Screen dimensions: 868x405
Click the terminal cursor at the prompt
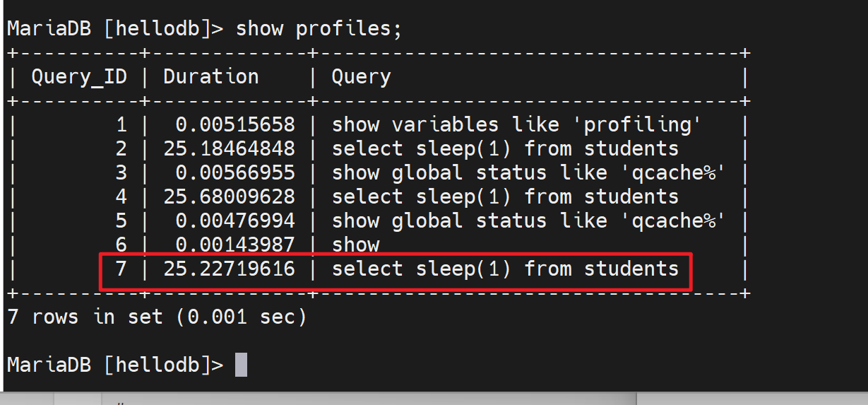(x=241, y=365)
